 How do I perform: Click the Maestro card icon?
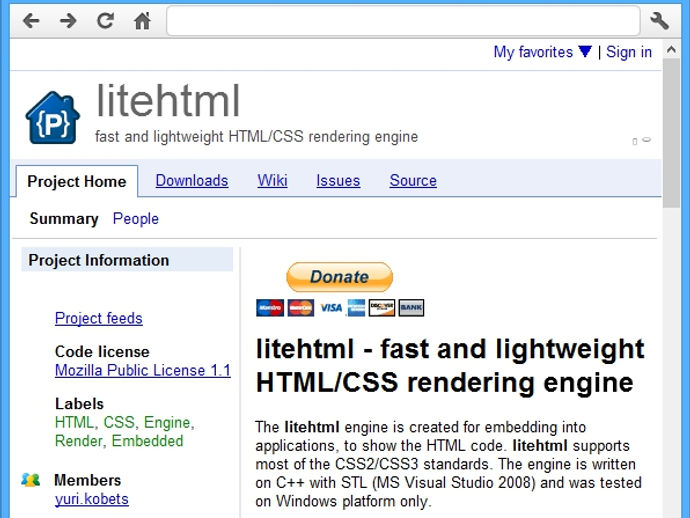[x=270, y=308]
